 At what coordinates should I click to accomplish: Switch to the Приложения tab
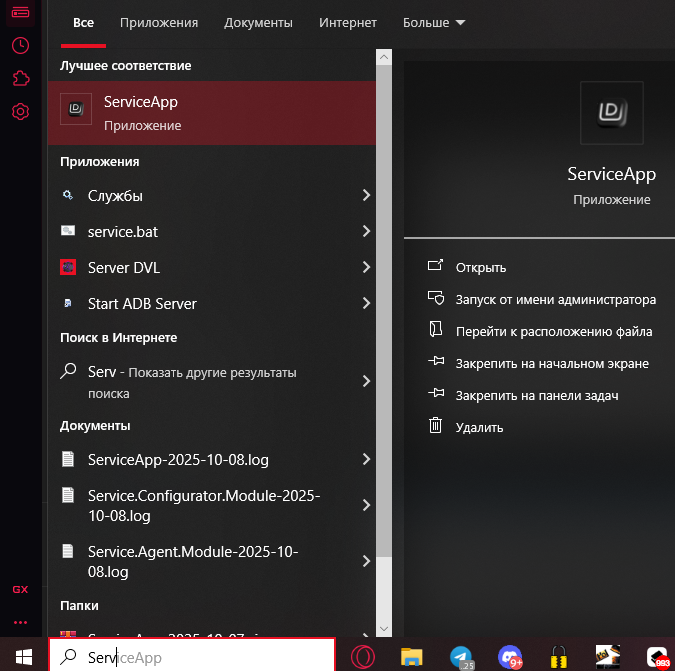[158, 22]
